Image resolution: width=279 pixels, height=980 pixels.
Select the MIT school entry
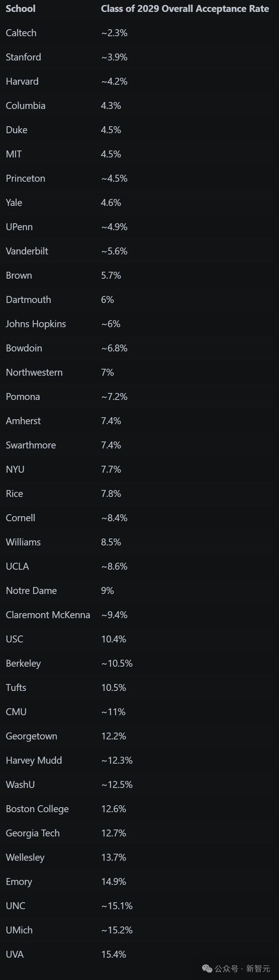point(14,154)
